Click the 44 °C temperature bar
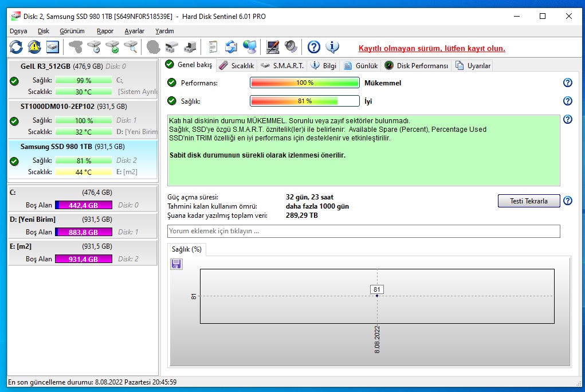 coord(84,172)
